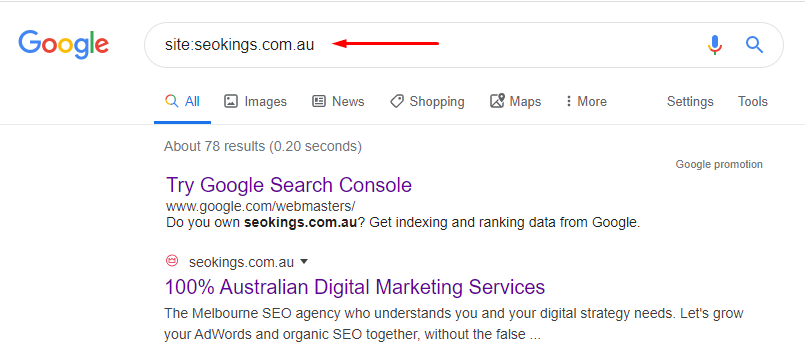Viewport: 805px width, 361px height.
Task: Switch to the Images tab label
Action: click(x=265, y=102)
